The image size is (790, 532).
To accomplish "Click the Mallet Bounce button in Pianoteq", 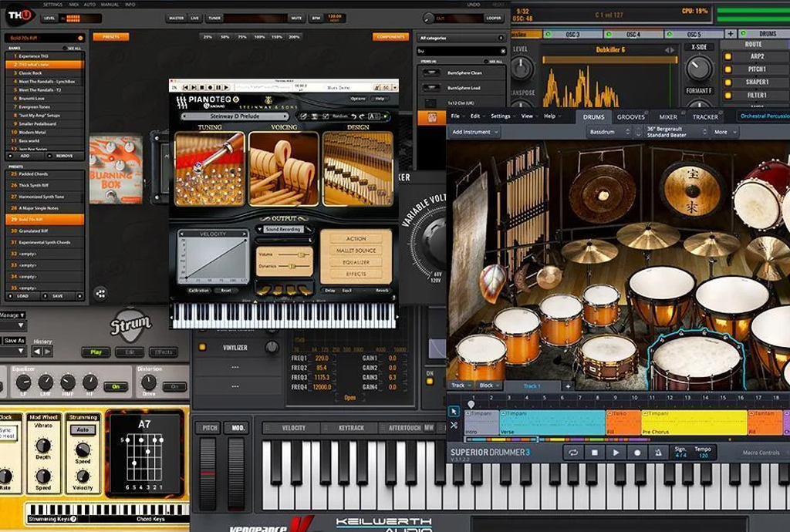I will (356, 251).
